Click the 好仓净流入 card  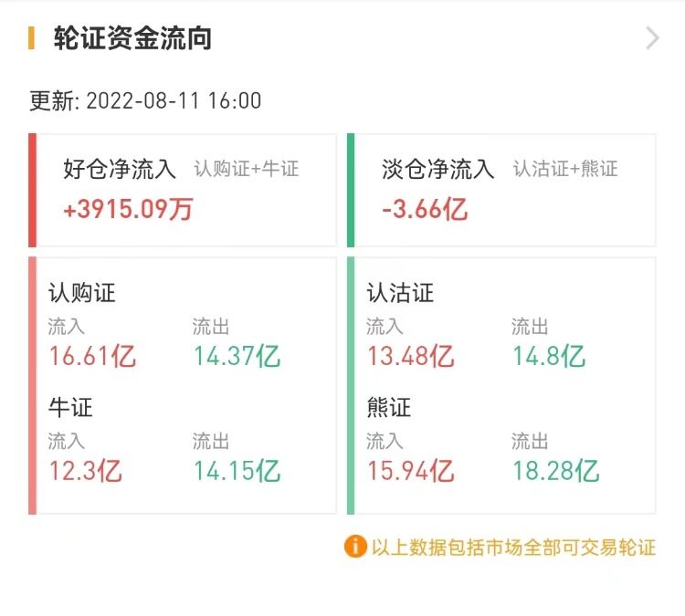[183, 190]
